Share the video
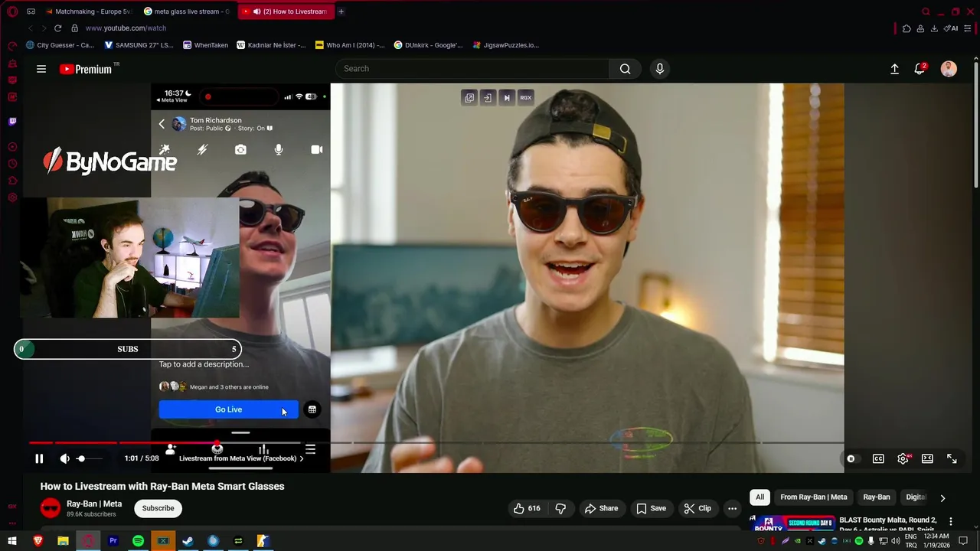This screenshot has width=980, height=551. pos(601,508)
